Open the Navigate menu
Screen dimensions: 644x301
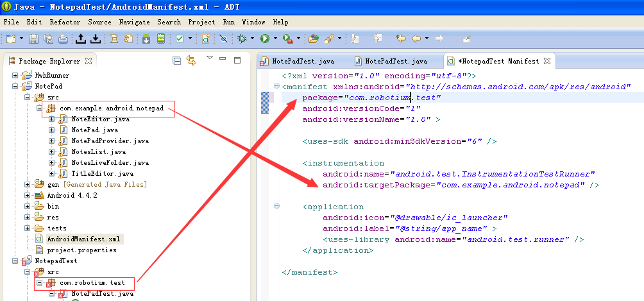click(x=134, y=22)
